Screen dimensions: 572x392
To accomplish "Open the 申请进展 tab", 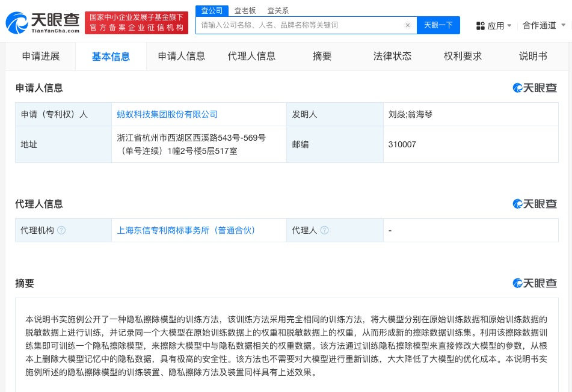I will click(41, 56).
